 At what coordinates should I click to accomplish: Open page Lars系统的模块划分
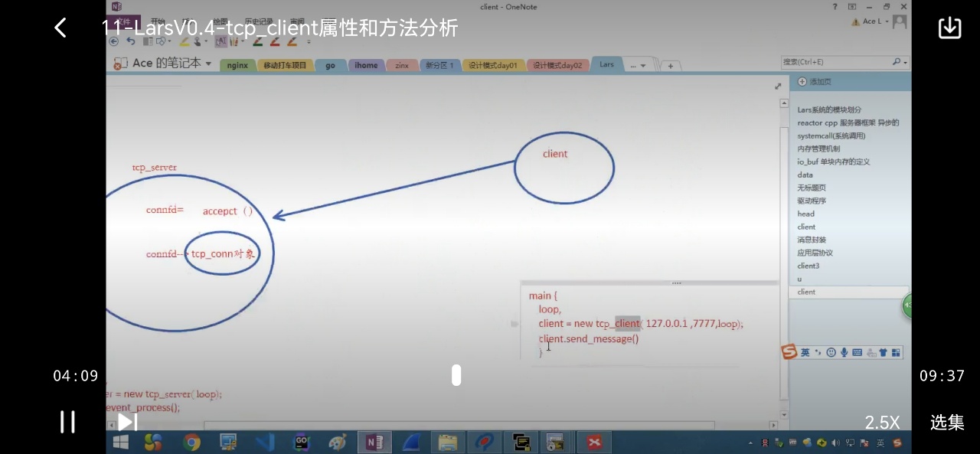(x=829, y=110)
